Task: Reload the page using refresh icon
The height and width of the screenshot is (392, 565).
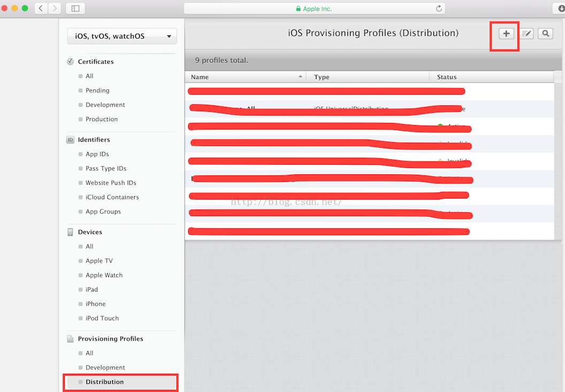Action: pyautogui.click(x=438, y=9)
